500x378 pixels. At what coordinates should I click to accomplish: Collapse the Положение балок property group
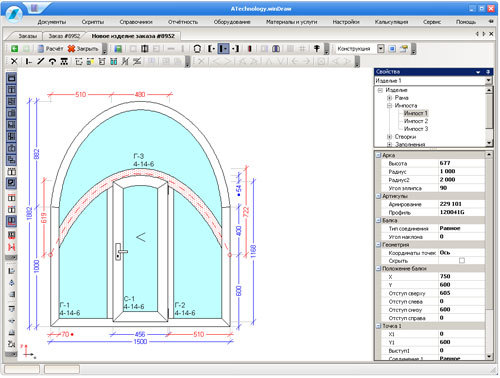[x=378, y=268]
